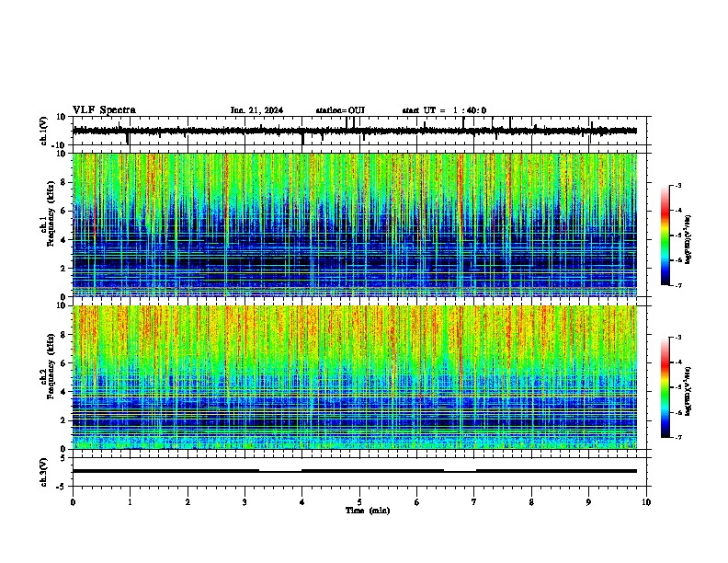Image resolution: width=728 pixels, height=563 pixels.
Task: Click the "VLF Spectra" plot title
Action: coord(104,109)
